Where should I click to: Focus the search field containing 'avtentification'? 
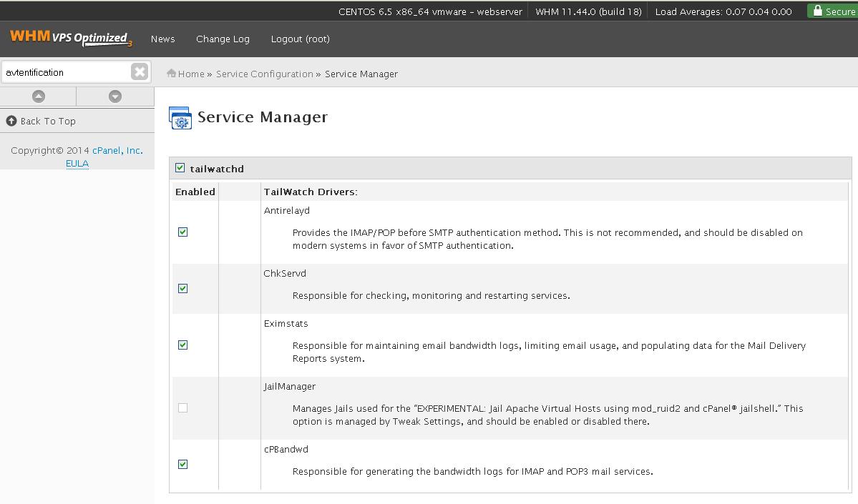click(67, 72)
